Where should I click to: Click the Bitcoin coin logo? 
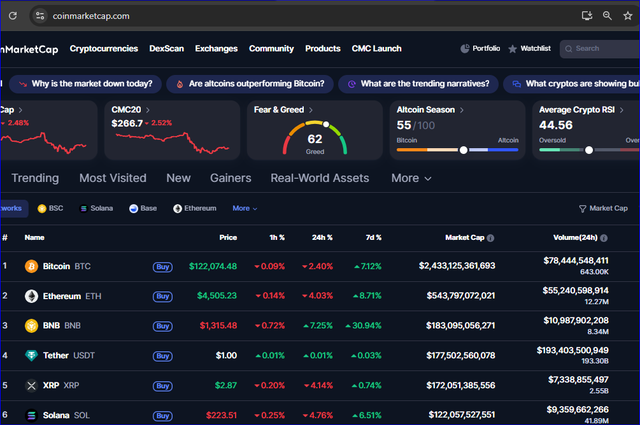pos(31,267)
